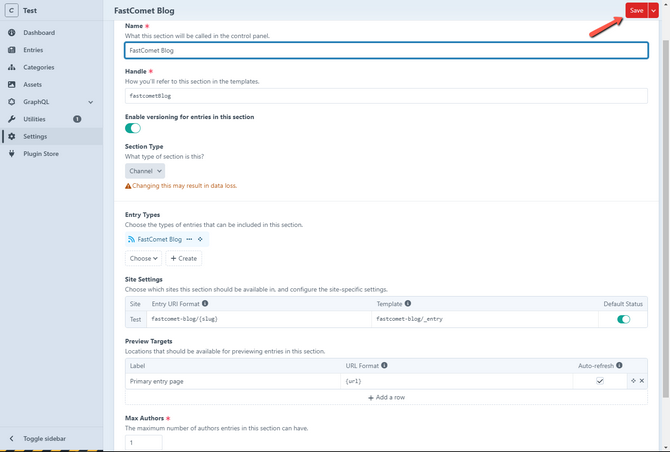This screenshot has width=670, height=452.
Task: Click the Template info icon
Action: point(408,303)
